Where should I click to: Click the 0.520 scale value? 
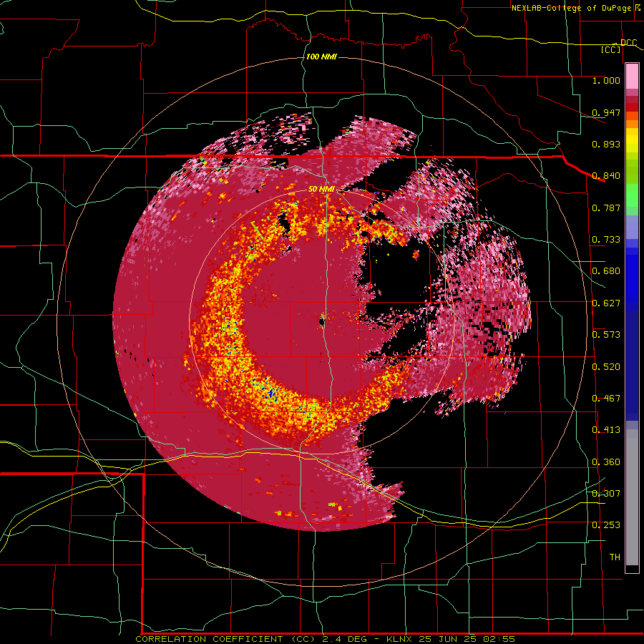(x=606, y=367)
